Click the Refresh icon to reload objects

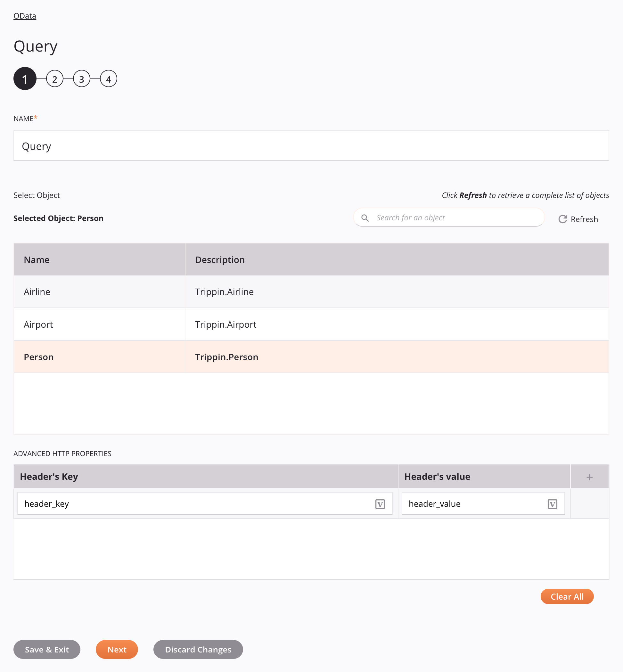[562, 219]
